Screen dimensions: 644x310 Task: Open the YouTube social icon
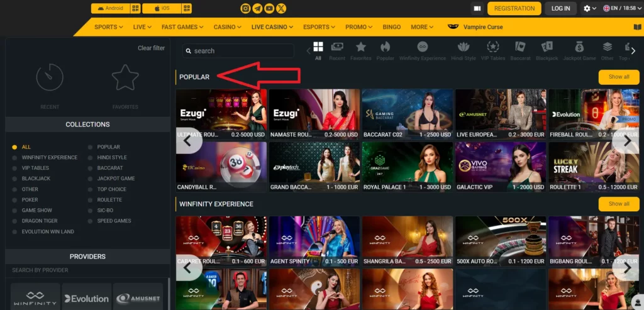(x=269, y=8)
